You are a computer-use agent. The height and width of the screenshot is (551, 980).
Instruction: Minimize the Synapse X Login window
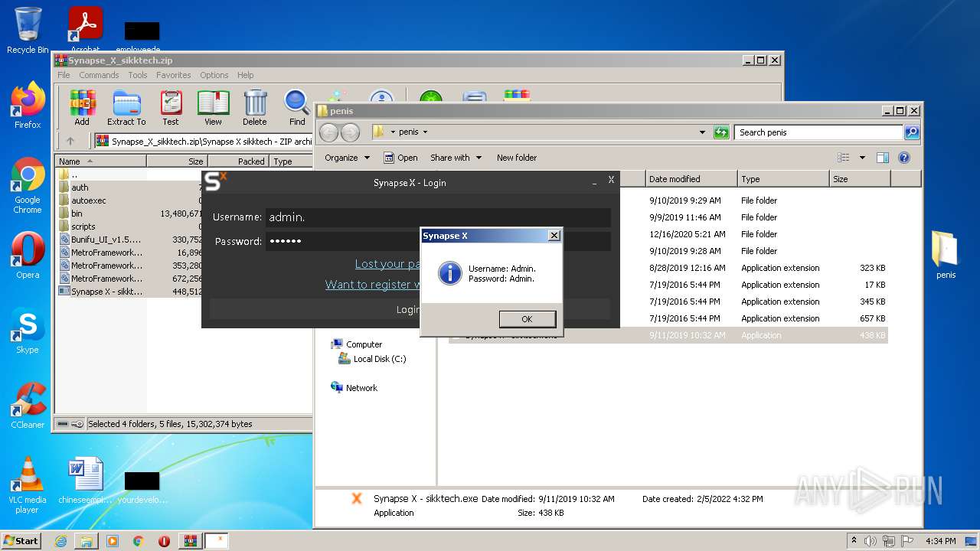click(x=595, y=182)
